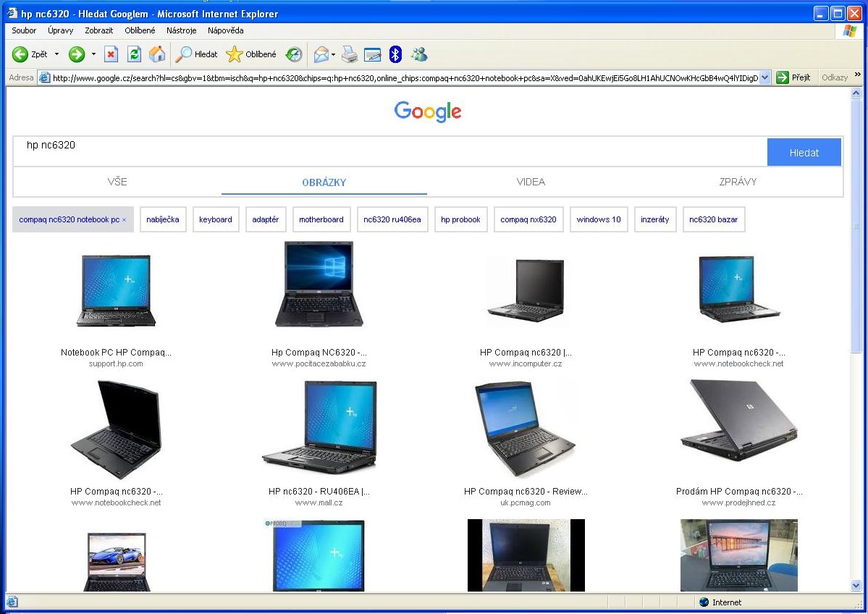Remove the compaq nc6320 notebook pc chip
The height and width of the screenshot is (614, 868).
point(125,220)
